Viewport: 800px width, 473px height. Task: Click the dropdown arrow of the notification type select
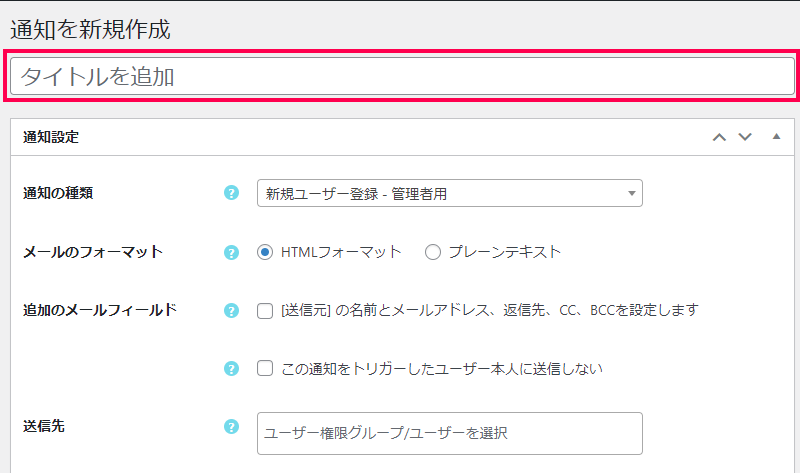632,193
